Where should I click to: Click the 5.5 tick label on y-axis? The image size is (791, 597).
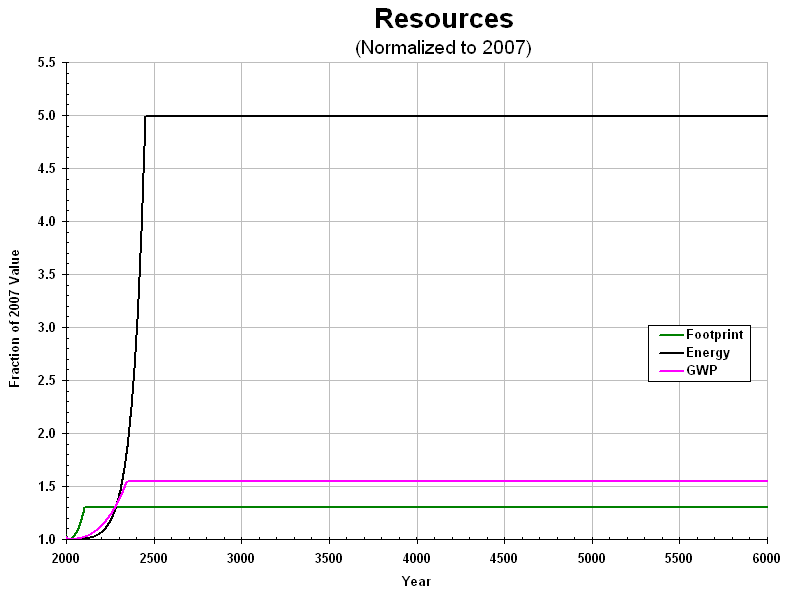[47, 63]
